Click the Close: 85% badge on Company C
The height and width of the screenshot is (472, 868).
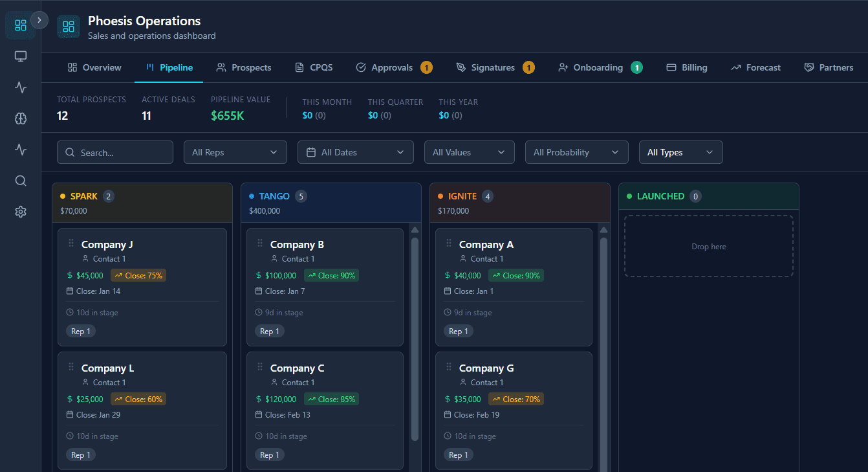coord(331,399)
